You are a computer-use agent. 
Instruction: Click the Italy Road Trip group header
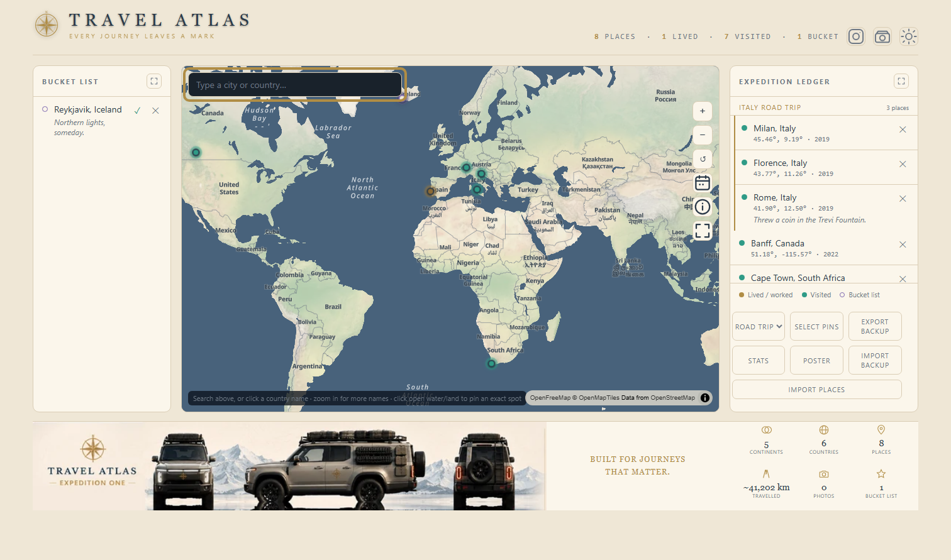pos(824,107)
